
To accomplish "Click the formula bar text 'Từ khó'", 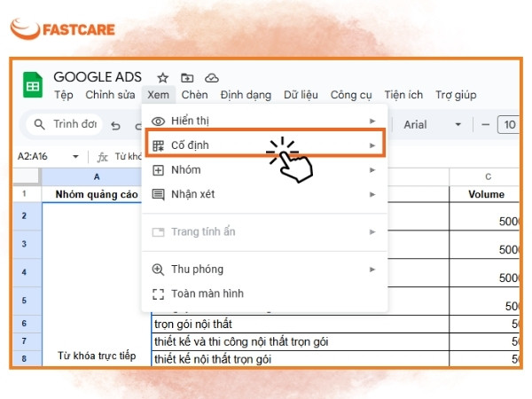I will point(129,157).
